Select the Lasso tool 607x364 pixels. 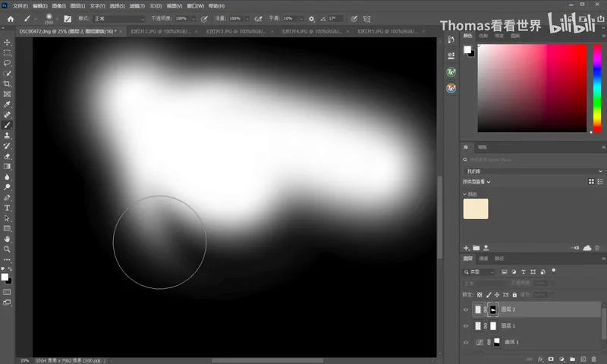(x=7, y=63)
